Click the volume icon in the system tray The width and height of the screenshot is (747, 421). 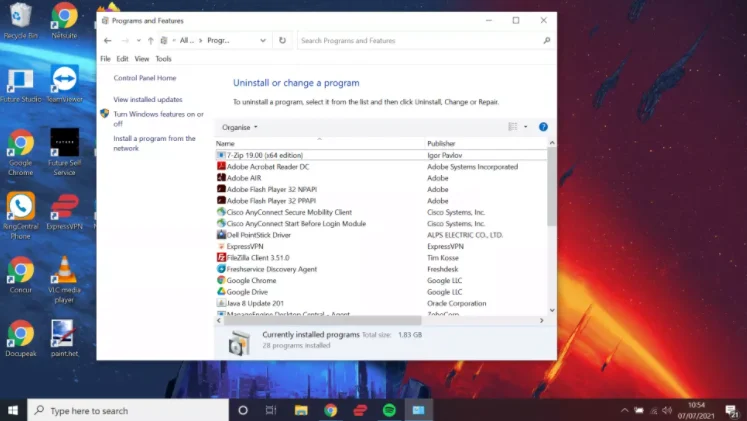(x=667, y=411)
